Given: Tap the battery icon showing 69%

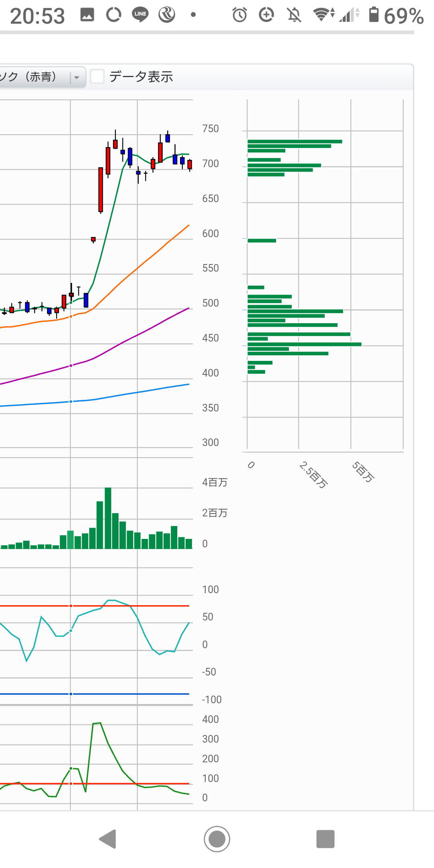Looking at the screenshot, I should pyautogui.click(x=374, y=15).
